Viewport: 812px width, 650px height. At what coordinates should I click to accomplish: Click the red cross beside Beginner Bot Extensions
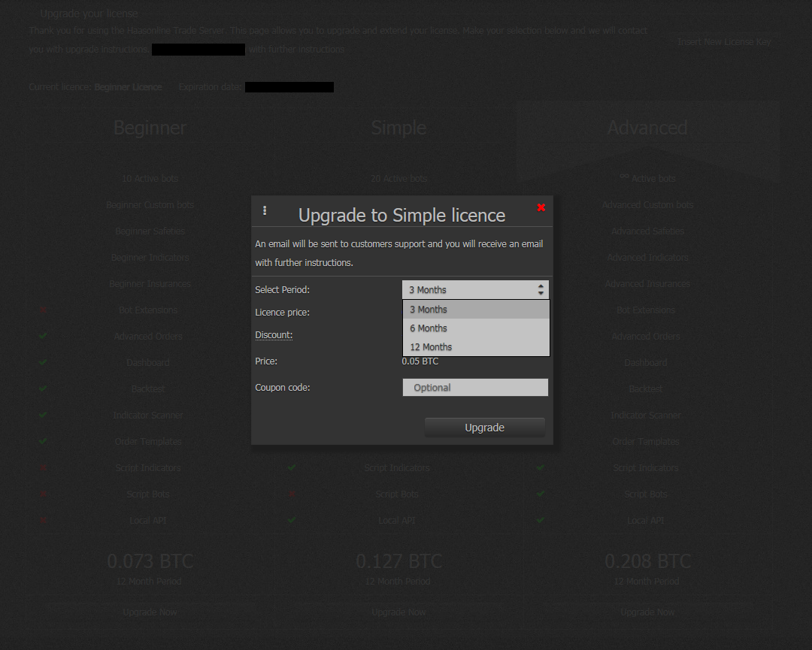44,310
